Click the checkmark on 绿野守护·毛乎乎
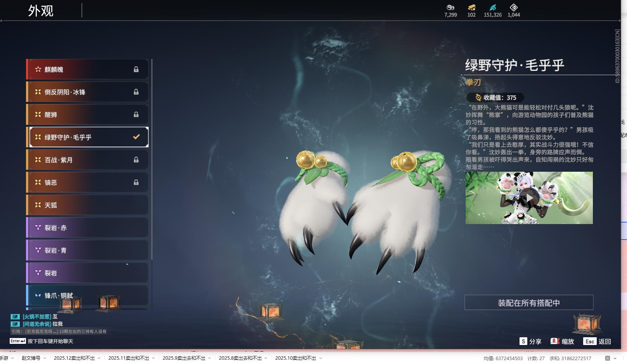This screenshot has height=364, width=627. pos(136,137)
